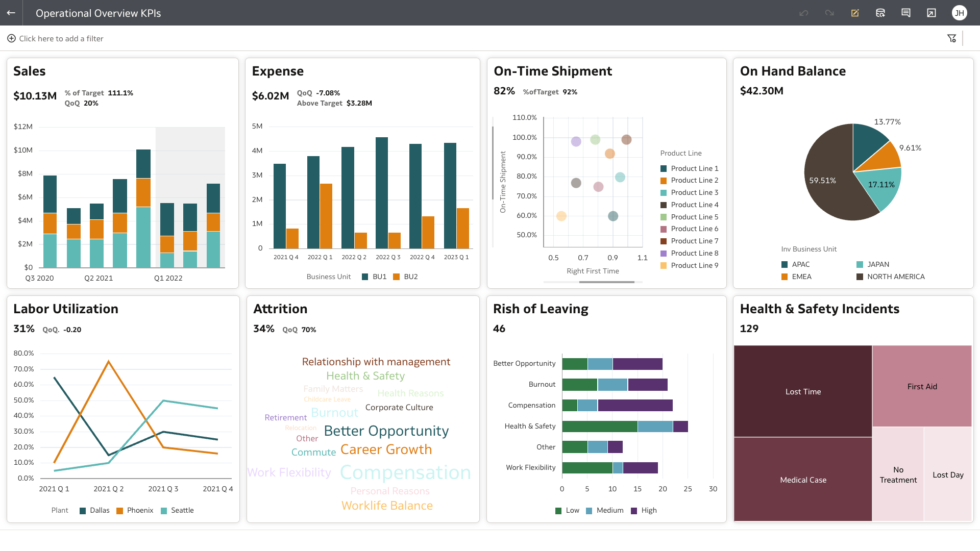Click the JH user avatar
This screenshot has width=980, height=551.
point(960,13)
